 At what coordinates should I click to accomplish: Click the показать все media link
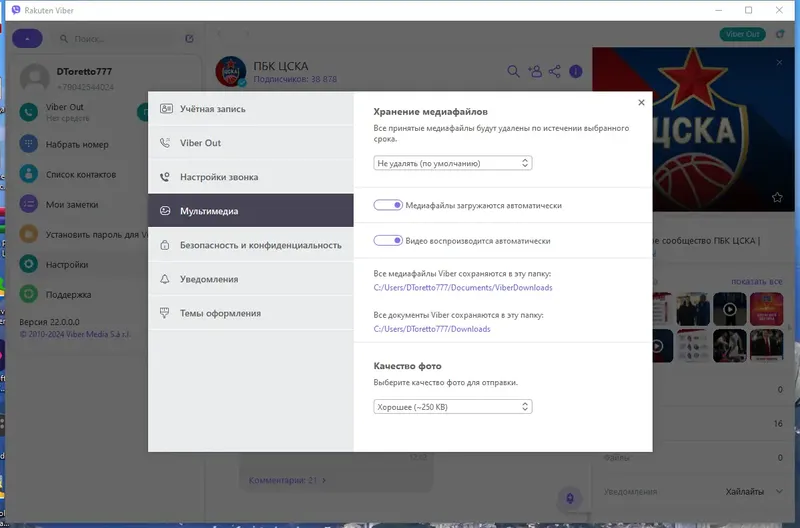[756, 282]
